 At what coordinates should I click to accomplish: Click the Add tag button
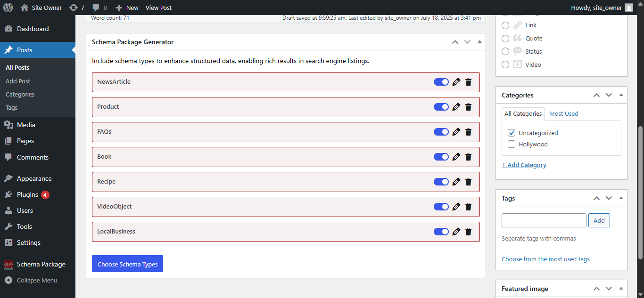pyautogui.click(x=599, y=220)
